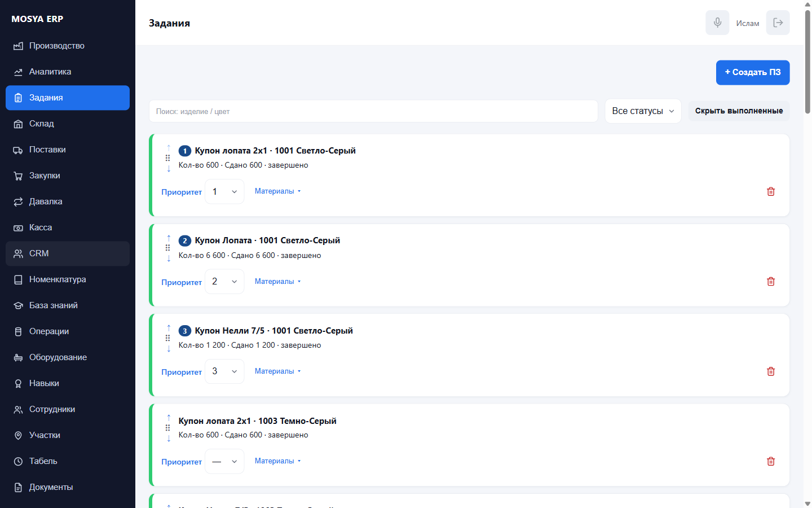Click the microphone icon in the header
Viewport: 812px width, 508px height.
(x=717, y=23)
